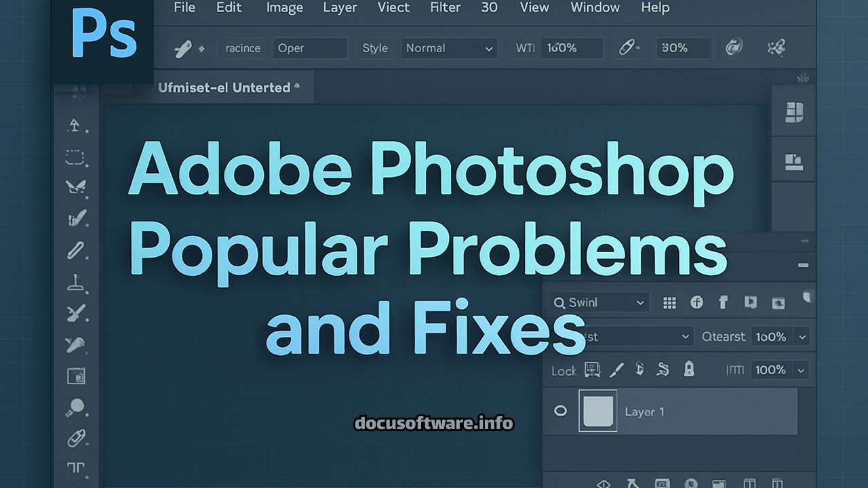Image resolution: width=868 pixels, height=488 pixels.
Task: Open the Style dropdown showing Normal
Action: tap(448, 48)
